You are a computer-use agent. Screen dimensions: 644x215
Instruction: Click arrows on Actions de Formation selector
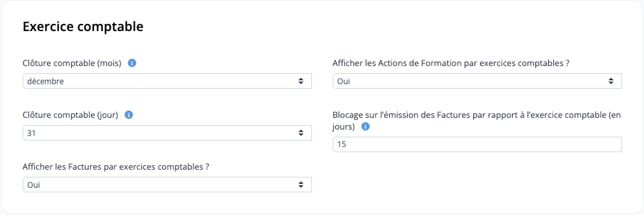tap(611, 81)
